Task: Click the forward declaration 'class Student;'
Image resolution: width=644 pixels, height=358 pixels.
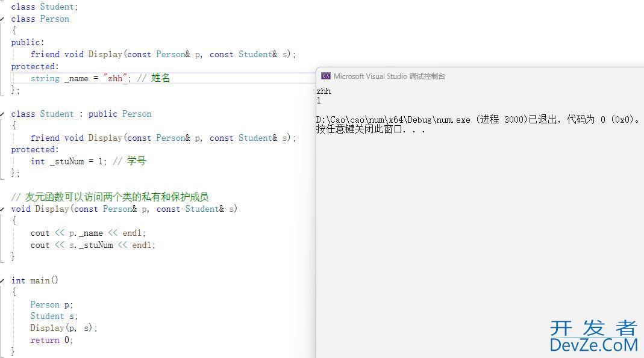Action: pos(45,7)
